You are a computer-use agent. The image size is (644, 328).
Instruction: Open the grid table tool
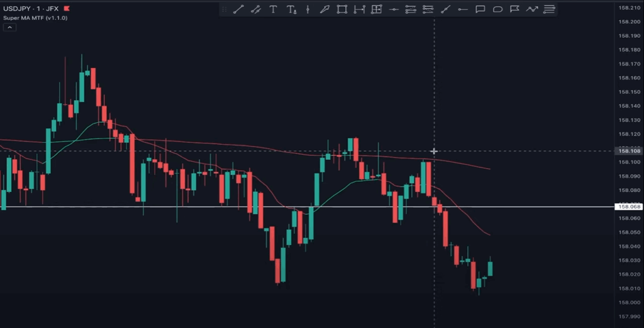tap(376, 9)
